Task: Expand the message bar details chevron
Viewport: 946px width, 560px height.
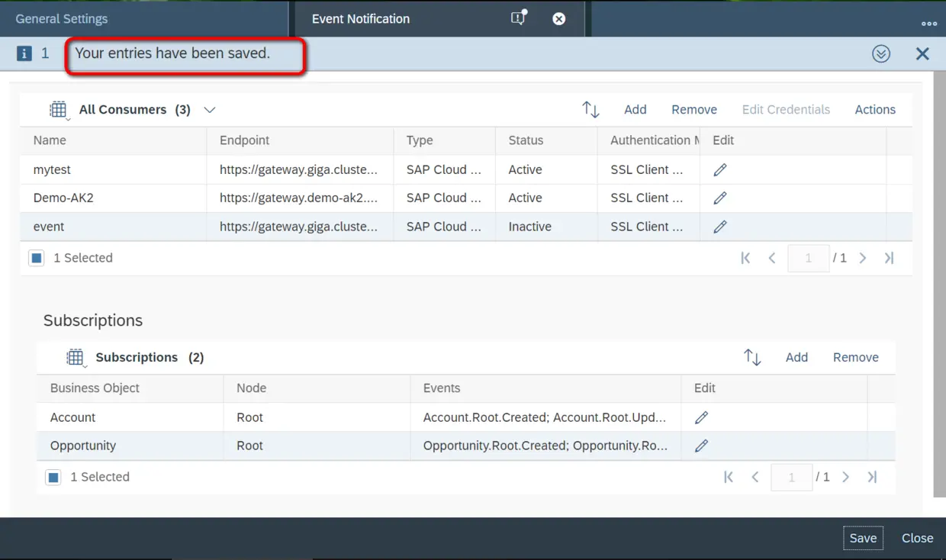Action: point(881,53)
